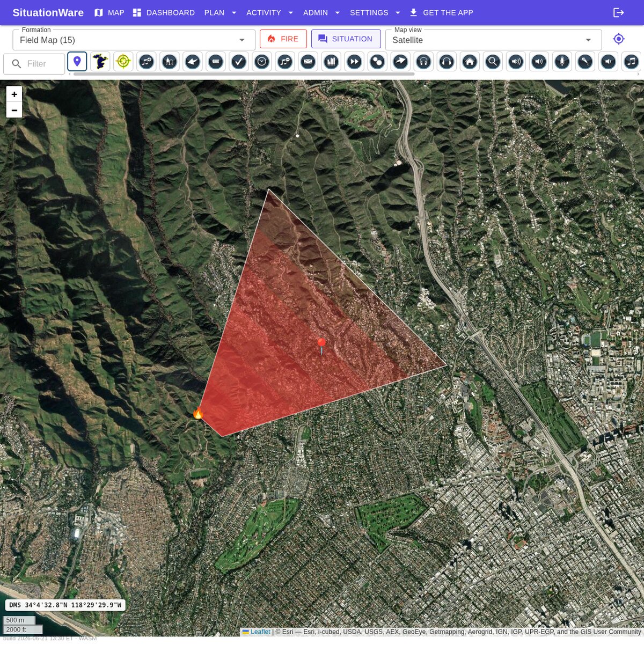Toggle the SITUATION button
This screenshot has height=645, width=644.
click(x=346, y=39)
